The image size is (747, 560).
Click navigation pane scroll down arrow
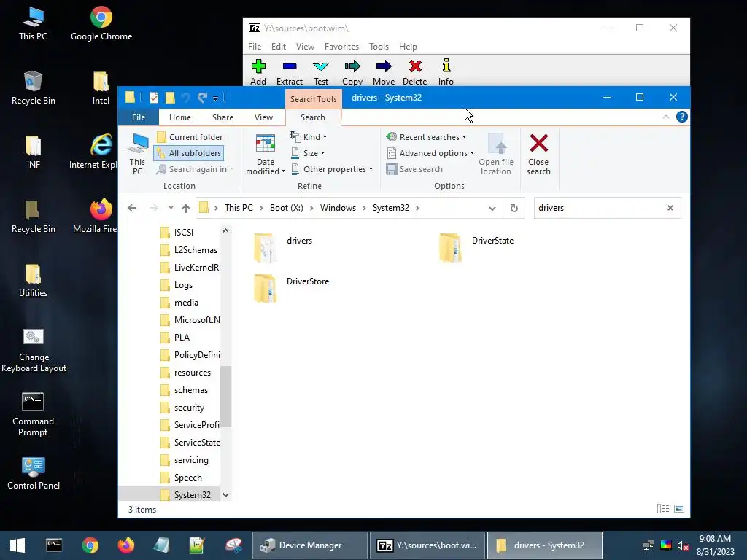coord(226,495)
